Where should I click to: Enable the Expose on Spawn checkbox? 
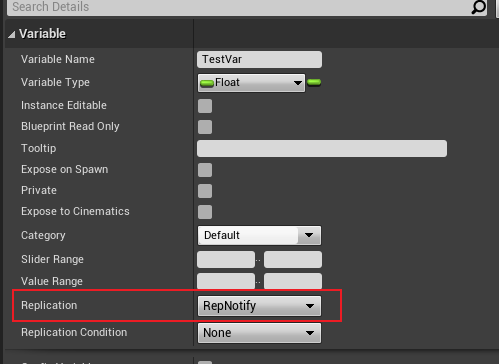[x=205, y=170]
